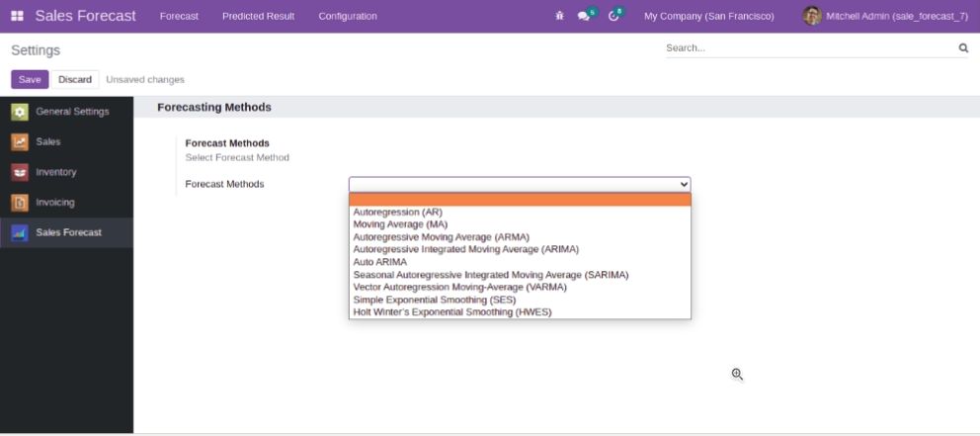Screen dimensions: 980x436
Task: Select the Inventory sidebar icon
Action: (20, 172)
